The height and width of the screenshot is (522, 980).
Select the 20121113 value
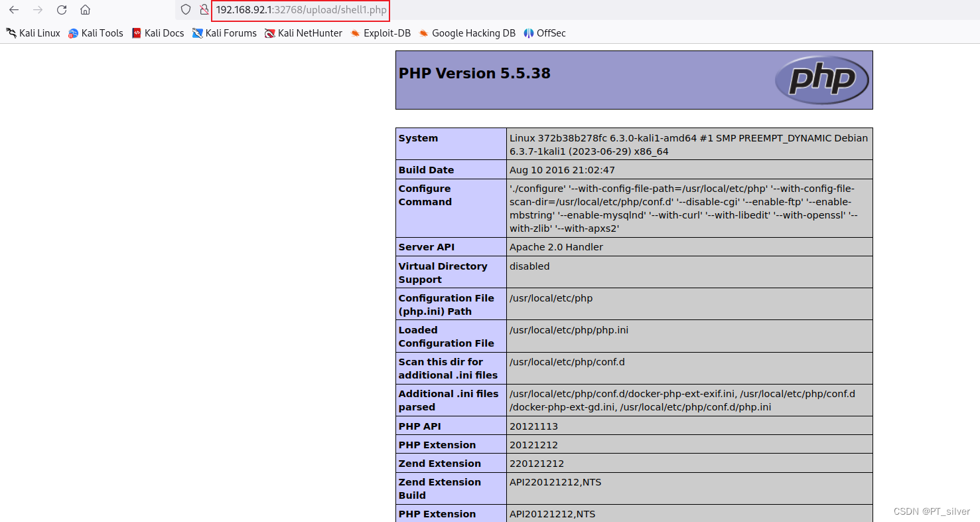[x=533, y=426]
